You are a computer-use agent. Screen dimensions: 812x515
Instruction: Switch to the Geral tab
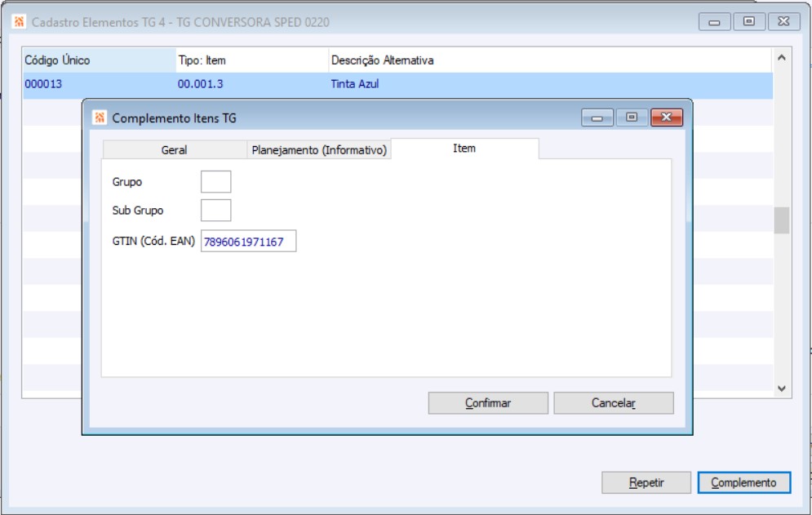(x=175, y=149)
